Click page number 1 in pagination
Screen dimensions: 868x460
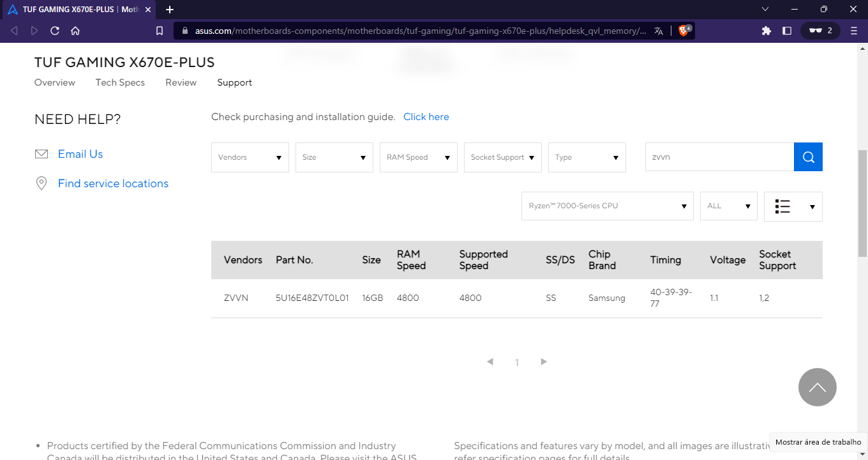(517, 362)
